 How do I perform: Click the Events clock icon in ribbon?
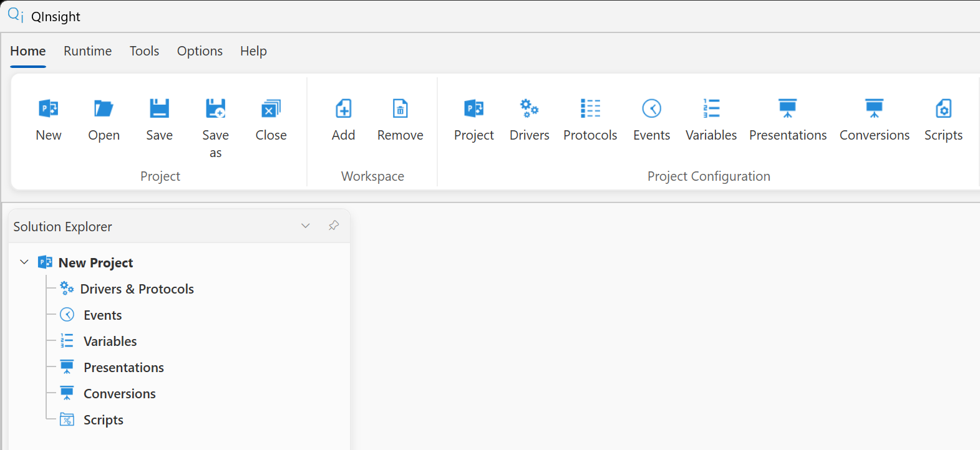pyautogui.click(x=652, y=109)
